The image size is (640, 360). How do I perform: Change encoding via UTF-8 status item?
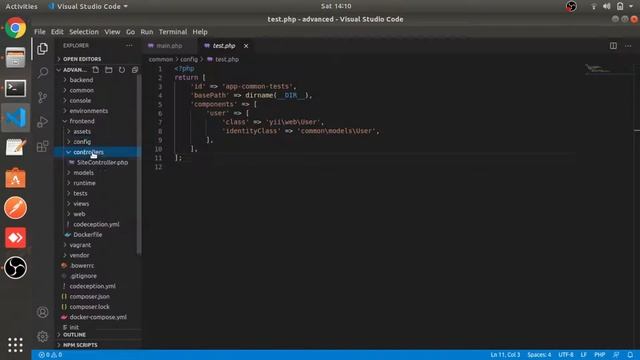(566, 355)
